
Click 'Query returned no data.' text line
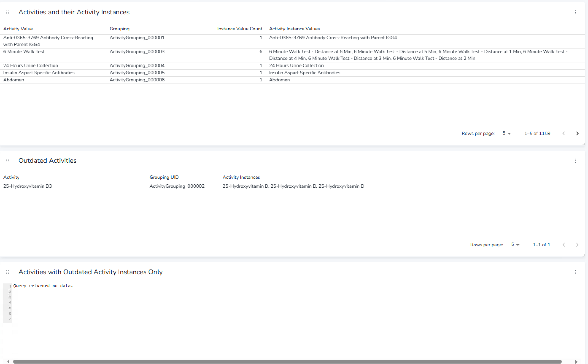tap(43, 286)
